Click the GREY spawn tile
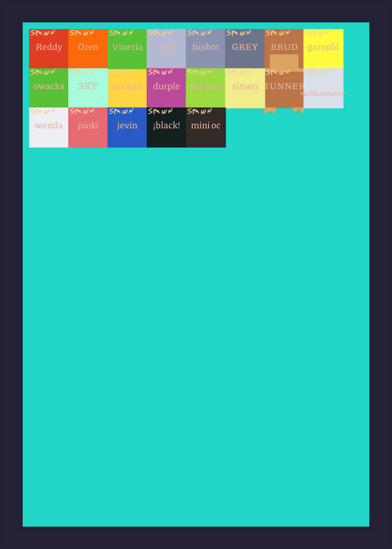The width and height of the screenshot is (392, 549). pyautogui.click(x=245, y=49)
